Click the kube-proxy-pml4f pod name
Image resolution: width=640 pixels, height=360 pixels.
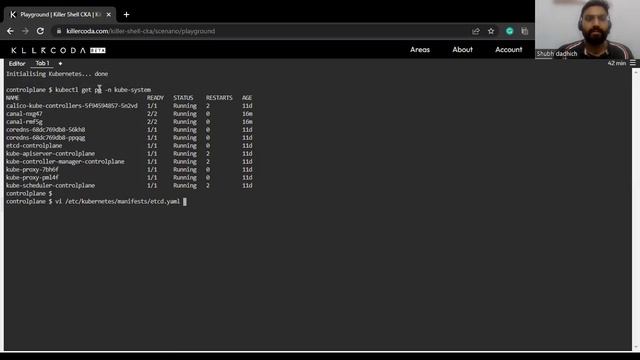pyautogui.click(x=32, y=178)
